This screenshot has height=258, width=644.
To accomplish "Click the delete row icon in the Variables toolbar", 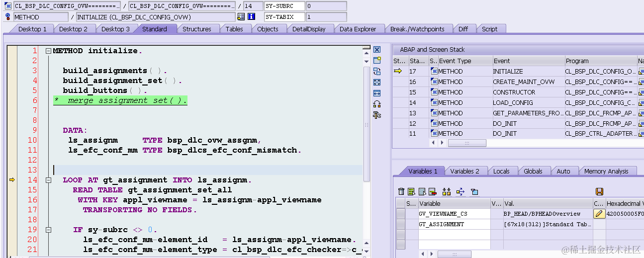I will [432, 191].
